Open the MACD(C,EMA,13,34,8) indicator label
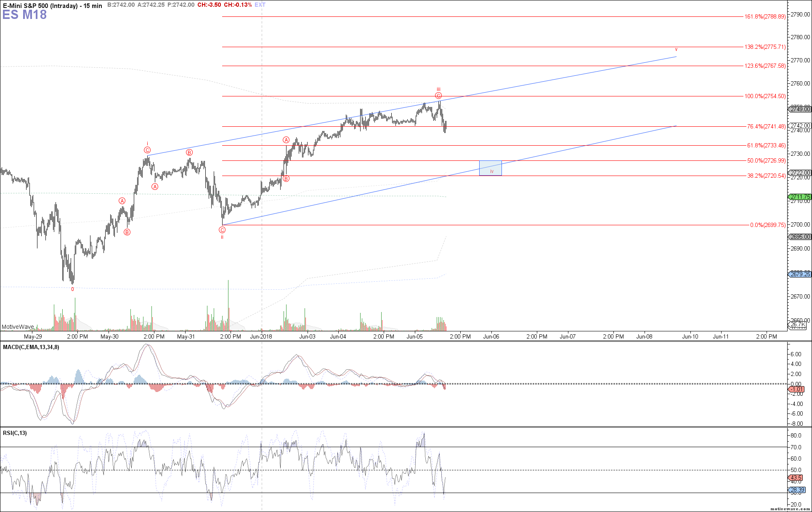 (31, 348)
